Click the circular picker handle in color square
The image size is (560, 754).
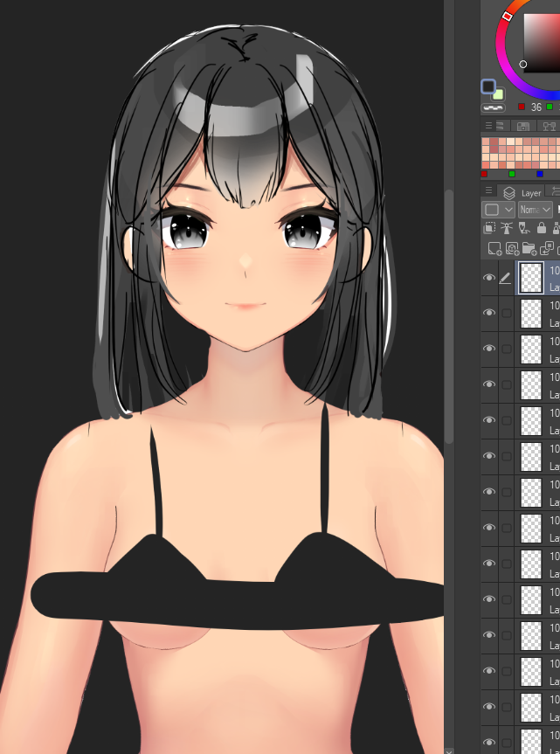523,64
